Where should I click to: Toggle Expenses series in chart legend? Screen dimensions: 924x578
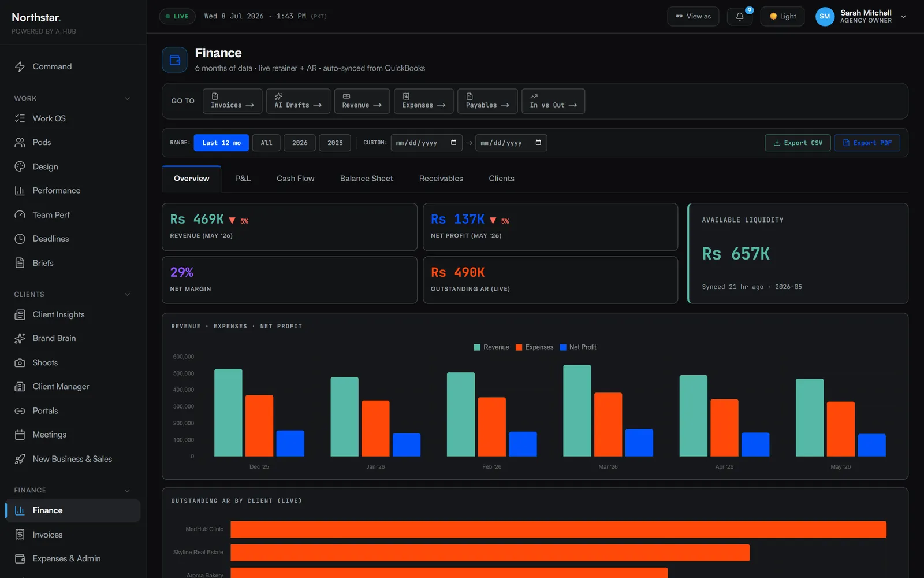click(534, 347)
